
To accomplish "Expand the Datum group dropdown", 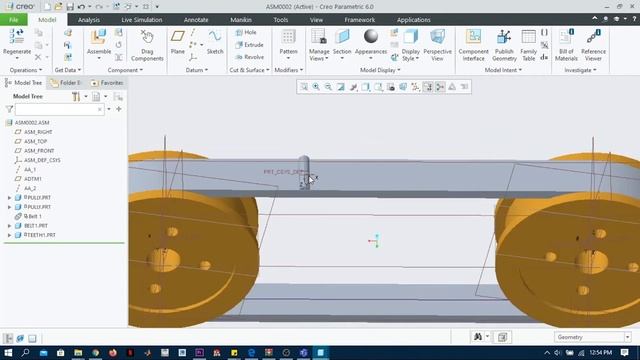I will [x=197, y=70].
